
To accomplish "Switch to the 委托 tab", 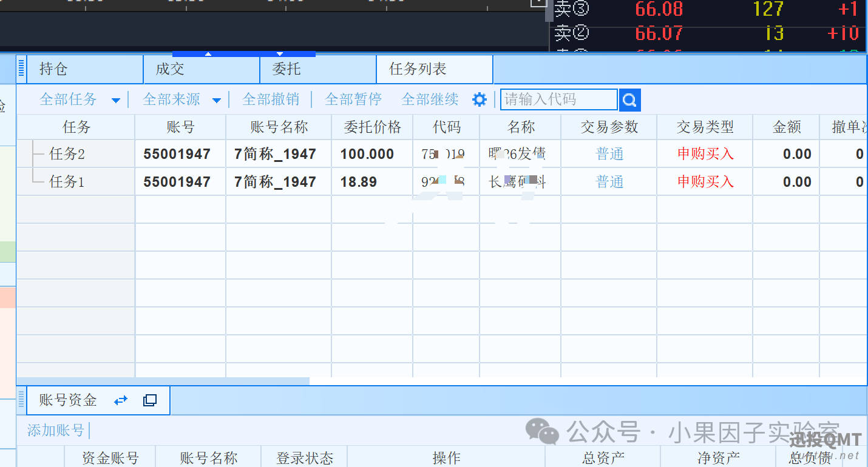I will pyautogui.click(x=318, y=69).
